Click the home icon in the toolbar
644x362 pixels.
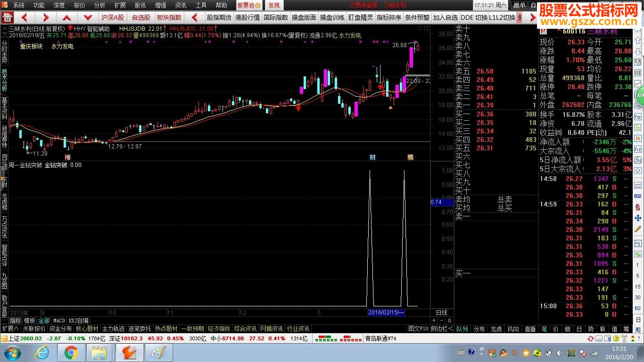(x=7, y=17)
